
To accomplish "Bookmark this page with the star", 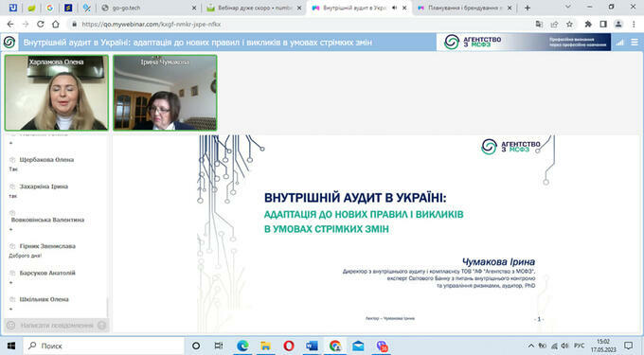I will [x=569, y=25].
